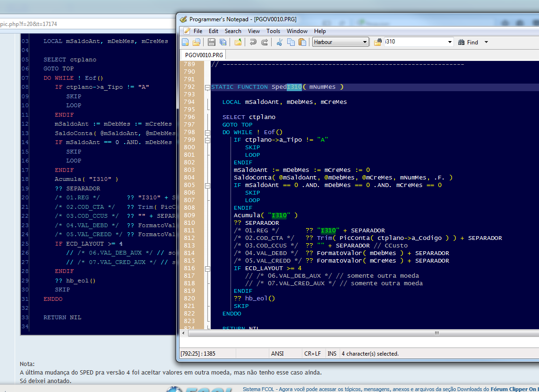Collapse the DO WHILE block fold marker
The width and height of the screenshot is (539, 392).
(207, 133)
